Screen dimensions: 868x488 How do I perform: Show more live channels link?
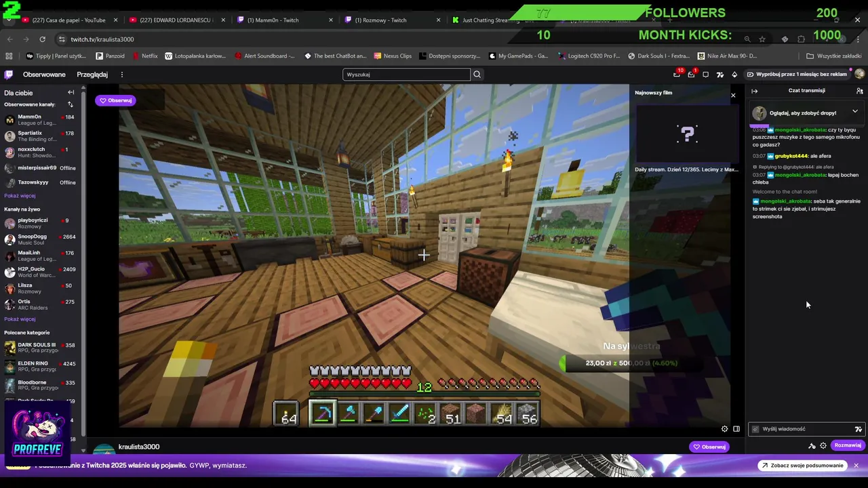tap(20, 319)
